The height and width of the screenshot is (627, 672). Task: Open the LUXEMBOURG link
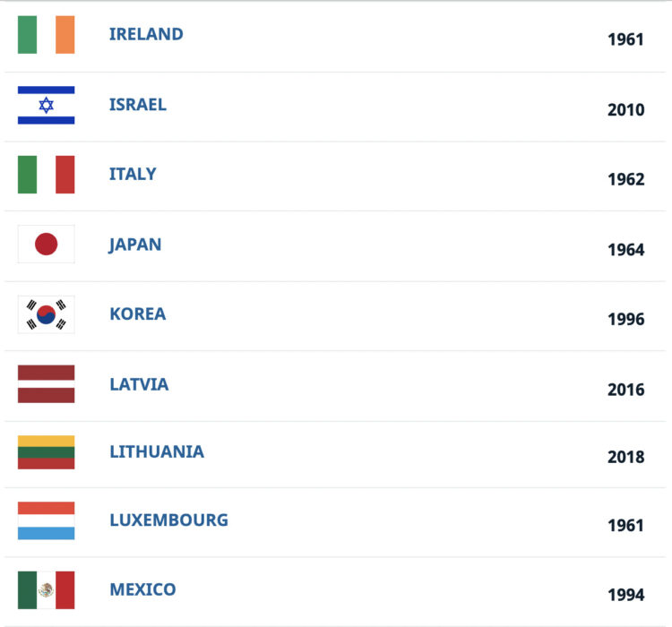click(168, 520)
